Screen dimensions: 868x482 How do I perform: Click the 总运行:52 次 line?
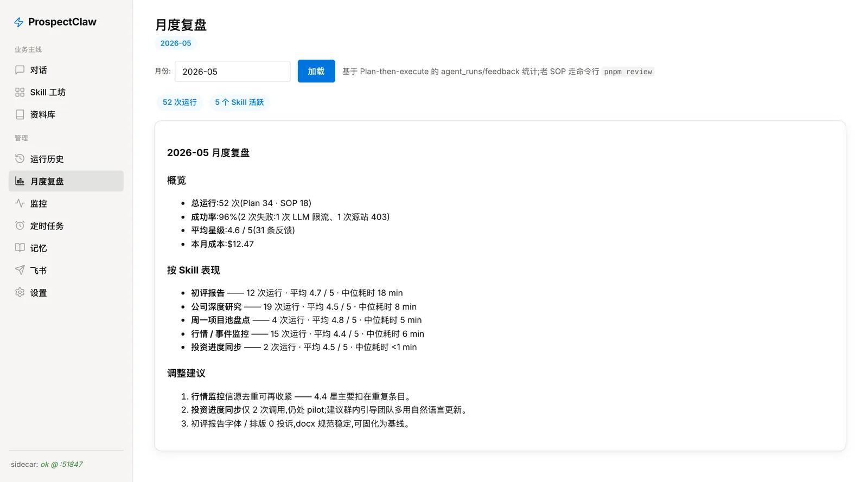251,203
